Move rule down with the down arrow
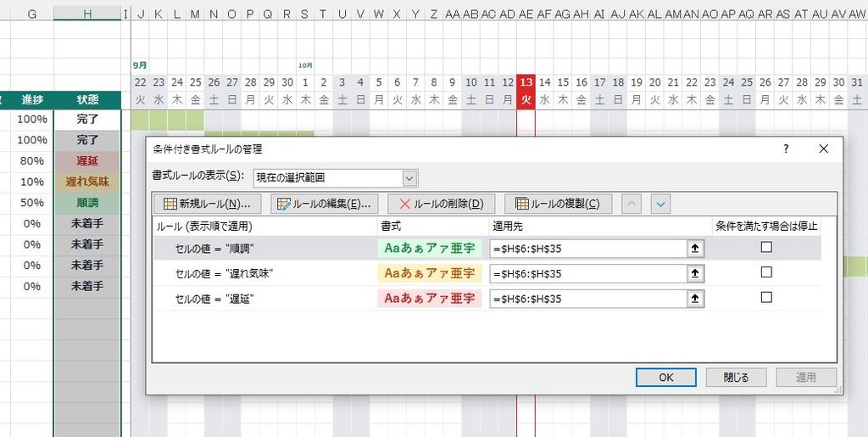This screenshot has height=437, width=868. click(660, 204)
